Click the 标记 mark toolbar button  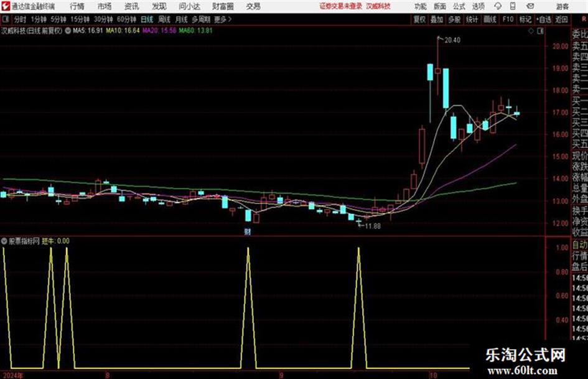[525, 19]
